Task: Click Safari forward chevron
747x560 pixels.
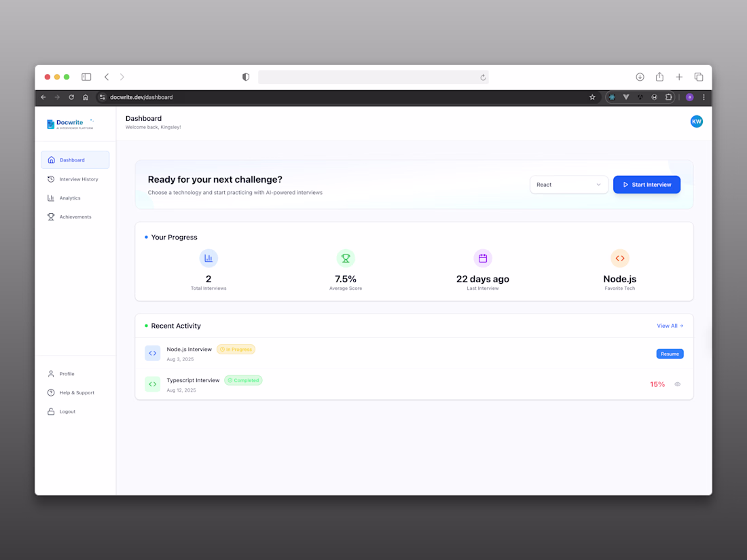Action: [x=122, y=77]
